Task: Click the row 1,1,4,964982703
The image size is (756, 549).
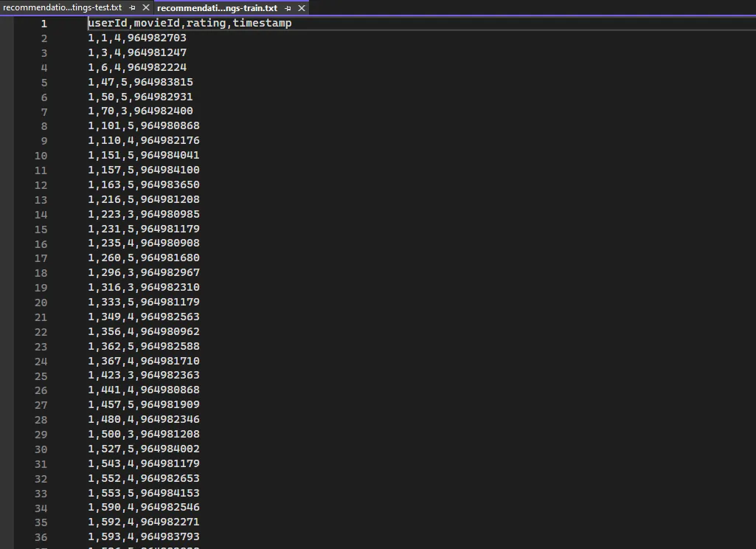Action: (x=137, y=38)
